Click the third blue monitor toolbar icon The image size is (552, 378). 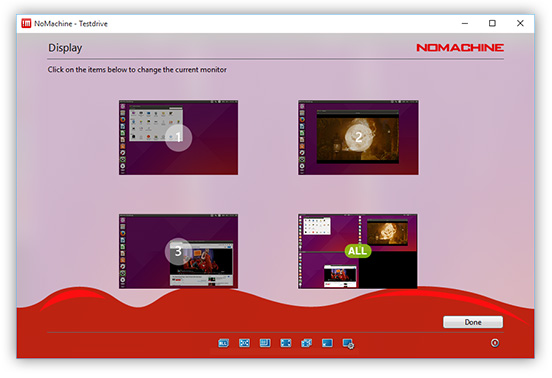point(265,343)
